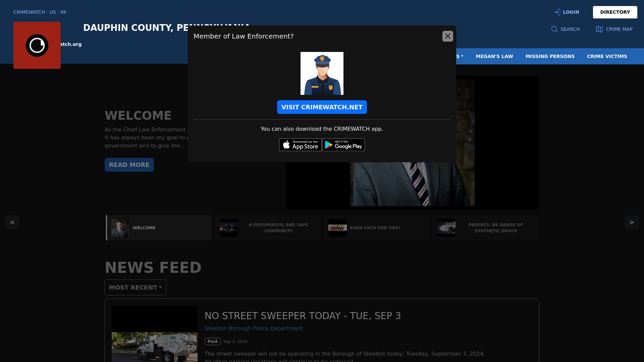The width and height of the screenshot is (644, 362).
Task: Open the No Street Sweeper Today post
Action: pos(303,316)
